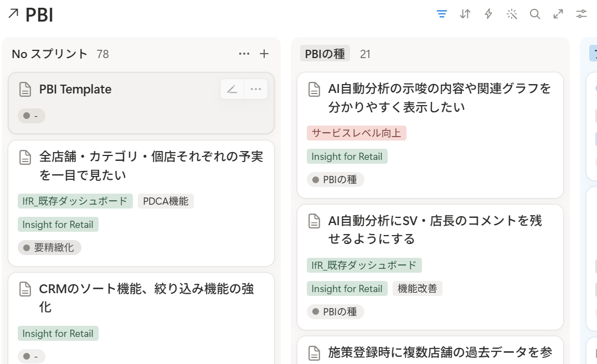Click status pill on PBI Template card

(31, 116)
